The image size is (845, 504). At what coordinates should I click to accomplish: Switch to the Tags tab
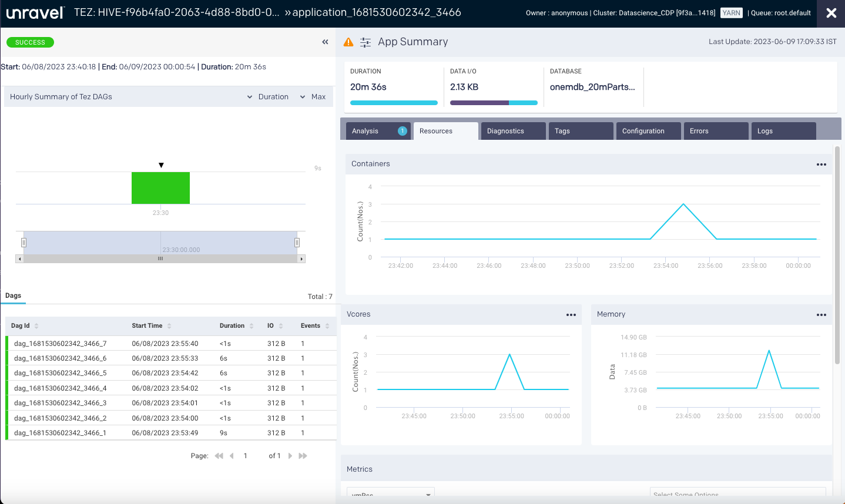coord(581,131)
